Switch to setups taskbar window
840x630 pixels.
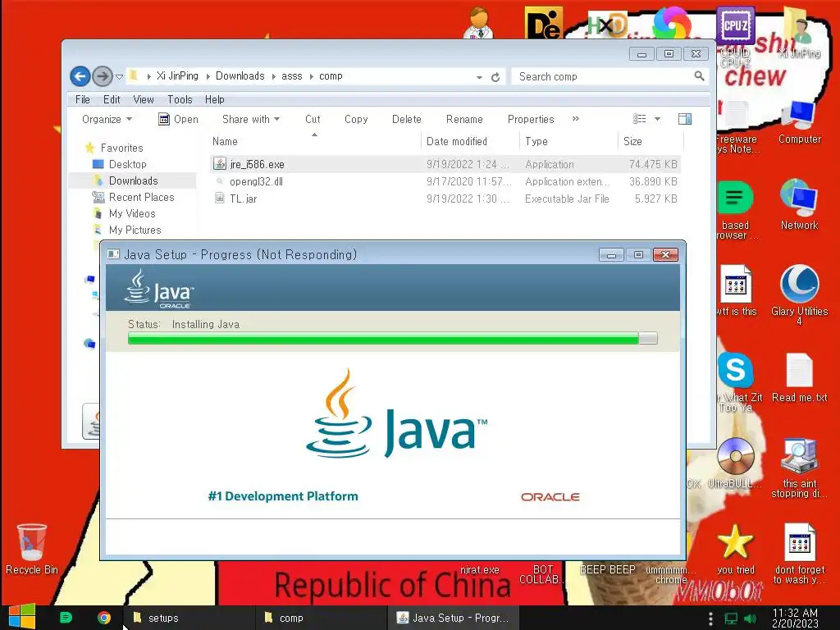tap(188, 618)
